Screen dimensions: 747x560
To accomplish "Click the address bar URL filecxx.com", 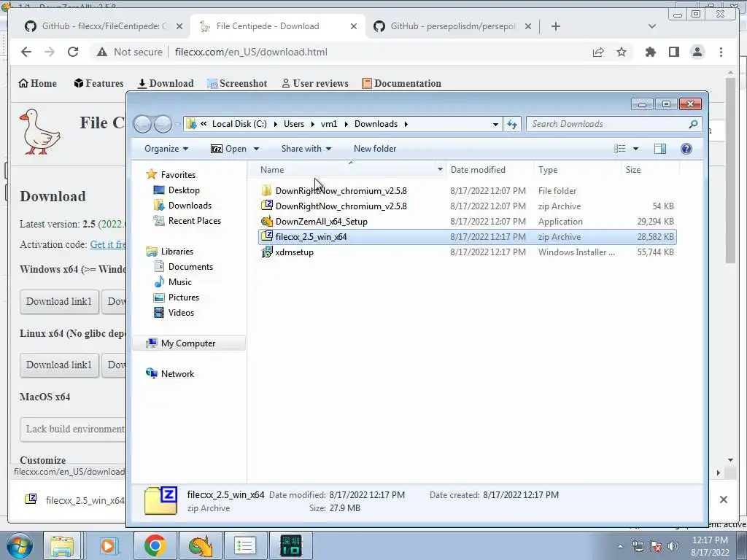I will pos(251,52).
